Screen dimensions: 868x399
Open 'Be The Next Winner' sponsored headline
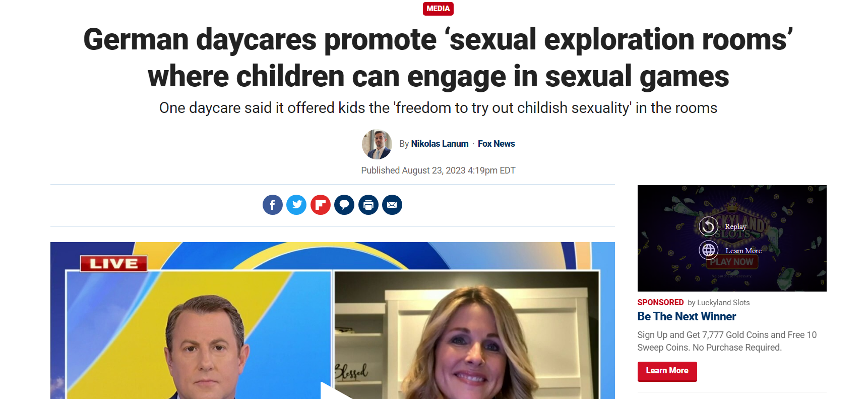pos(687,316)
